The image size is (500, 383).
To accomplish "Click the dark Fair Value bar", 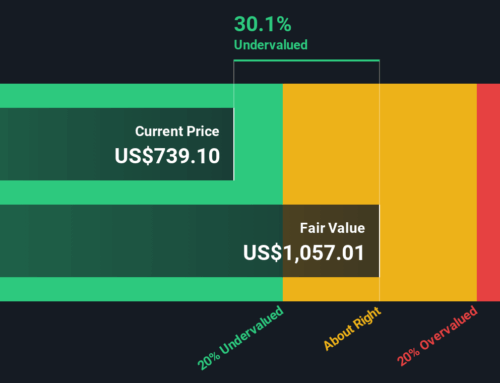I will pos(189,241).
